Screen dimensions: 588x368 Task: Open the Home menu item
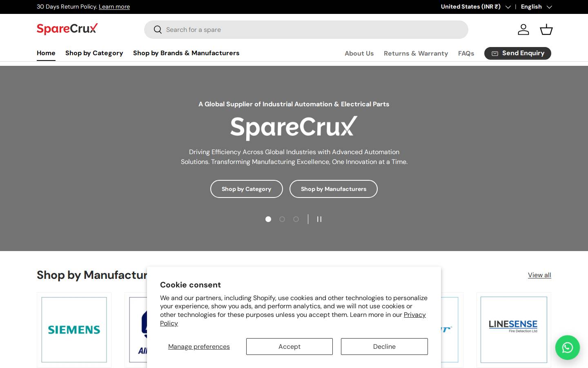pos(46,53)
